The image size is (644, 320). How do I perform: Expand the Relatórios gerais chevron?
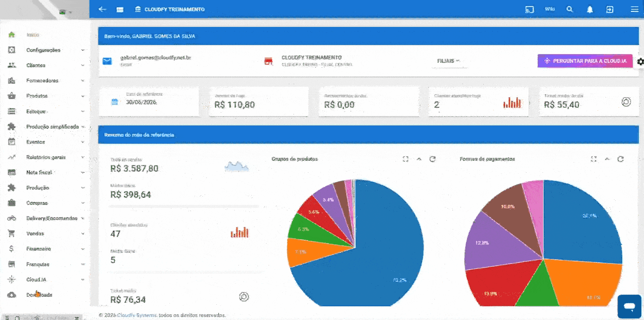[x=82, y=157]
